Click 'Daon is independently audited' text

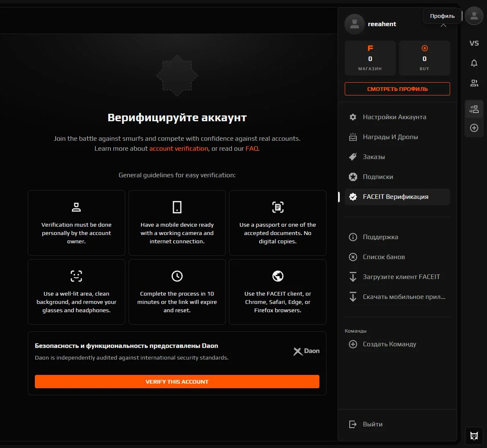[131, 357]
